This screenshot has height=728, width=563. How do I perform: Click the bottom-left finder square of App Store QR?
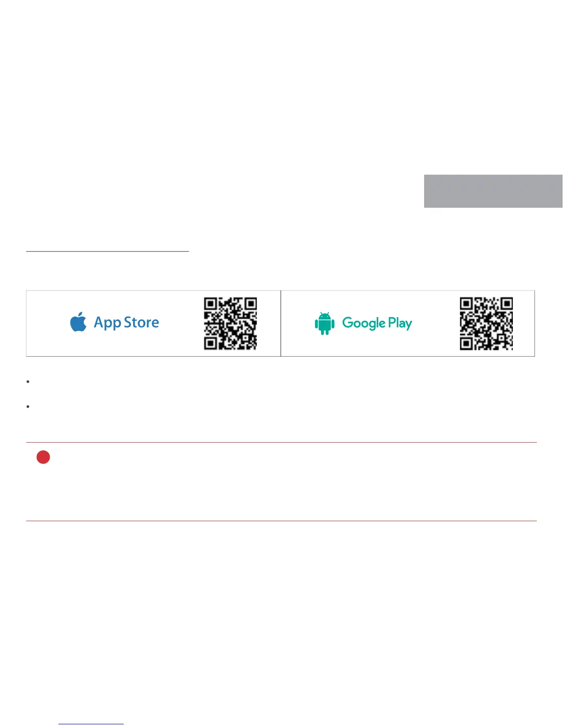pyautogui.click(x=211, y=343)
